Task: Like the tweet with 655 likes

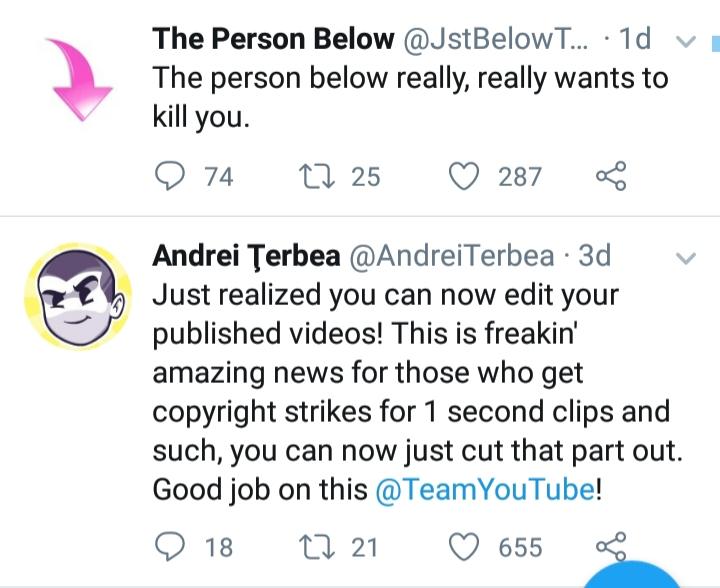Action: point(463,547)
